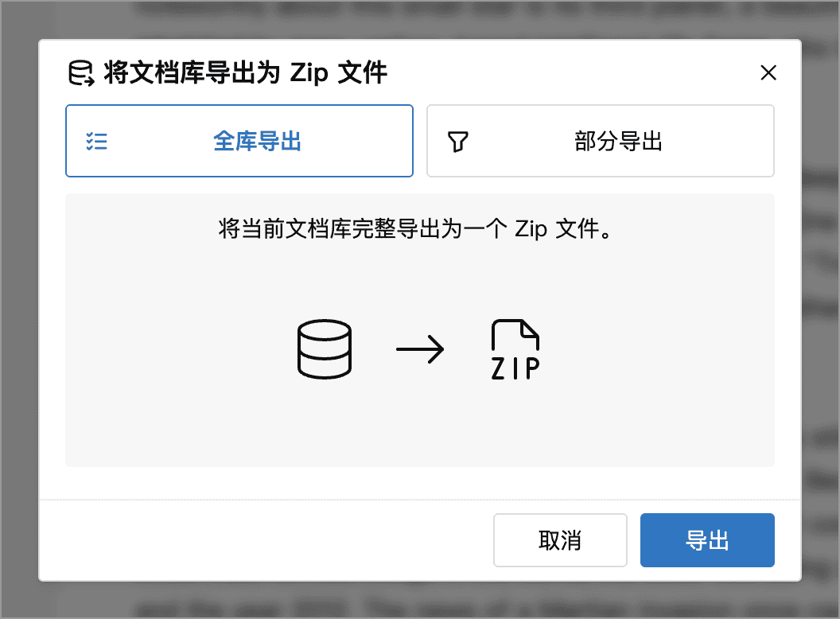Image resolution: width=840 pixels, height=619 pixels.
Task: Switch to the 部分导出 partial export tab
Action: pos(600,141)
